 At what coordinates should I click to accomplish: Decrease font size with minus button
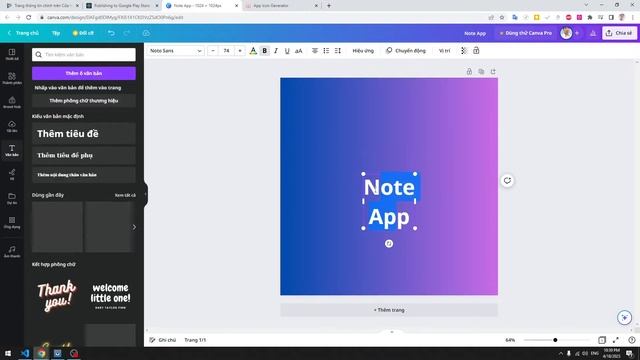213,51
